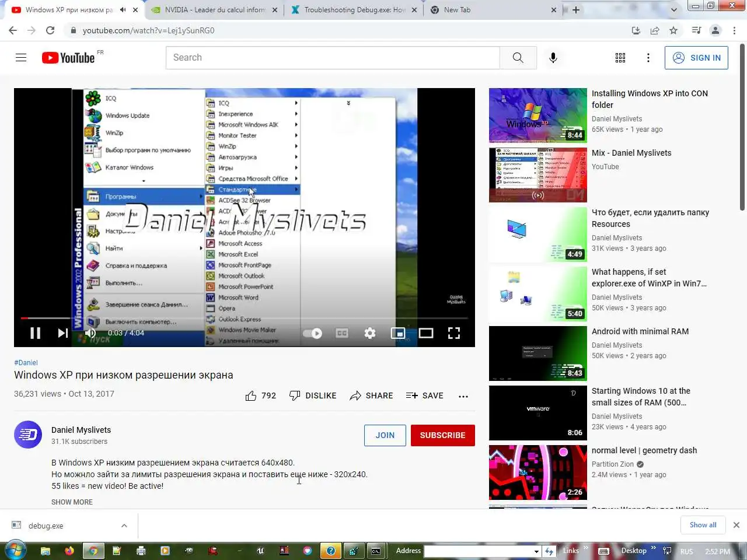
Task: Open Firefox from the taskbar
Action: click(69, 550)
